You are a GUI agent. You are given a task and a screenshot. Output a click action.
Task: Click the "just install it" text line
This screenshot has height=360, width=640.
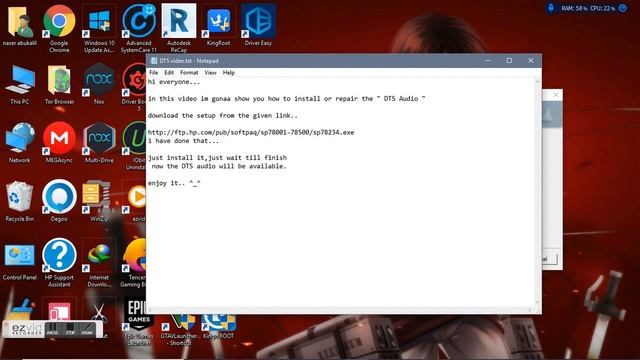point(217,158)
